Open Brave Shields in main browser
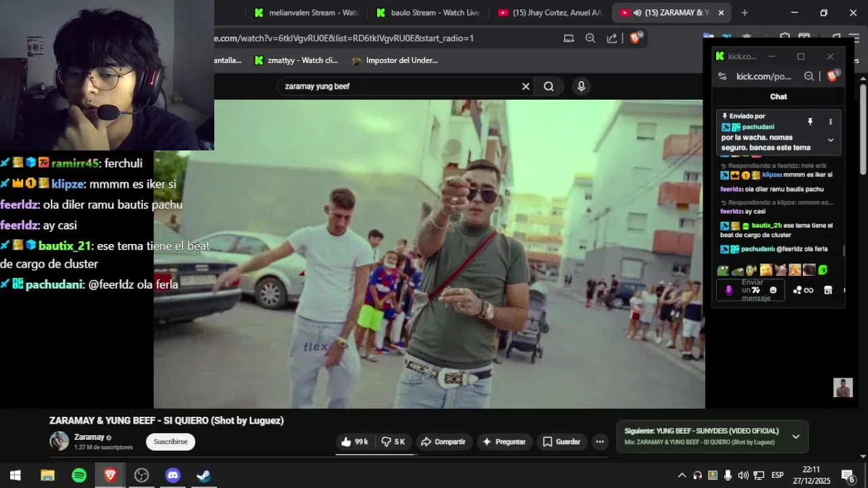 point(635,38)
